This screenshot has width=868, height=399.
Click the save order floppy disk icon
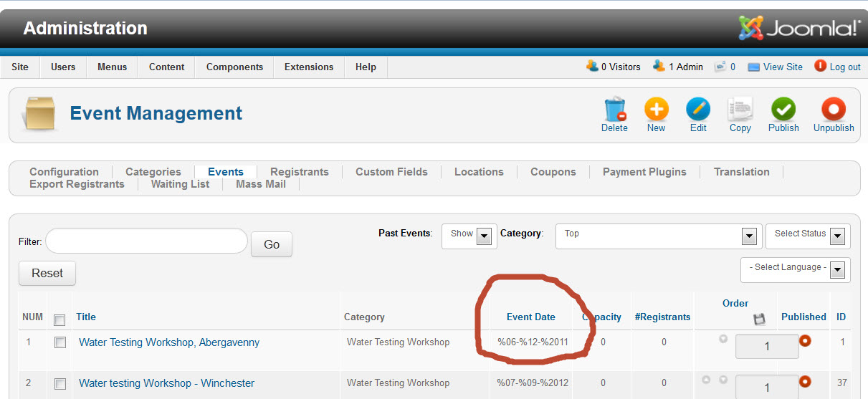[760, 319]
